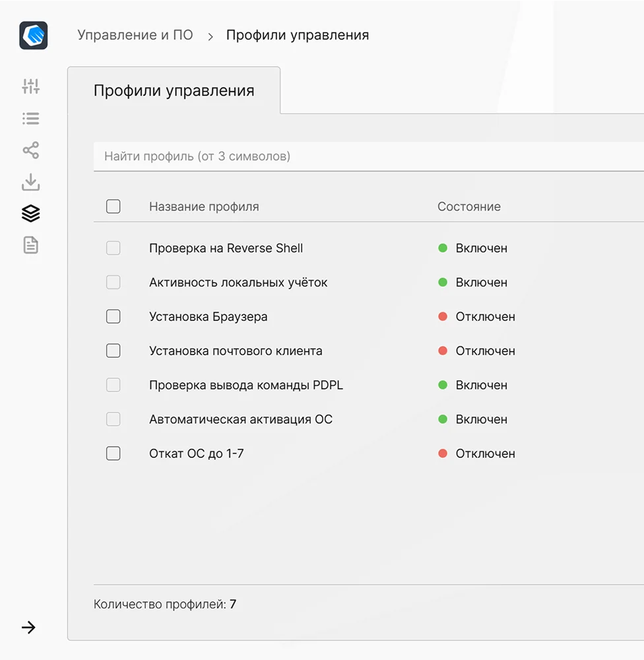Open profile Установка Браузера

pyautogui.click(x=209, y=317)
